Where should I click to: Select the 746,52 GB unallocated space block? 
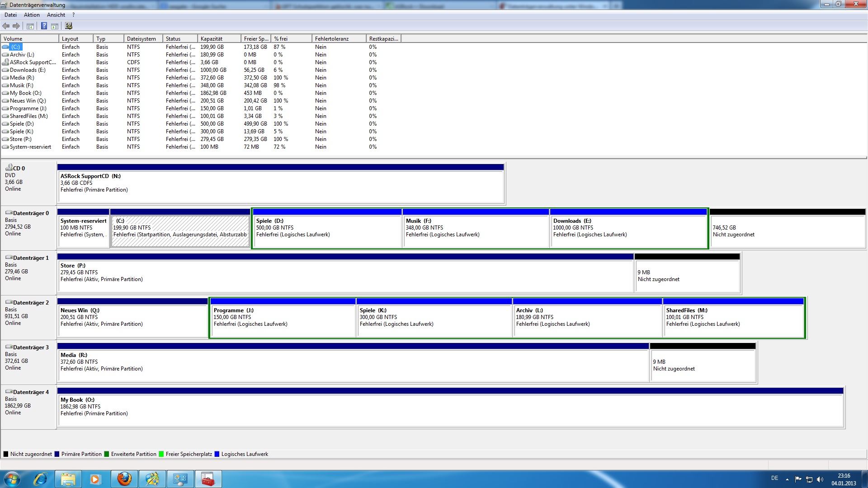787,230
